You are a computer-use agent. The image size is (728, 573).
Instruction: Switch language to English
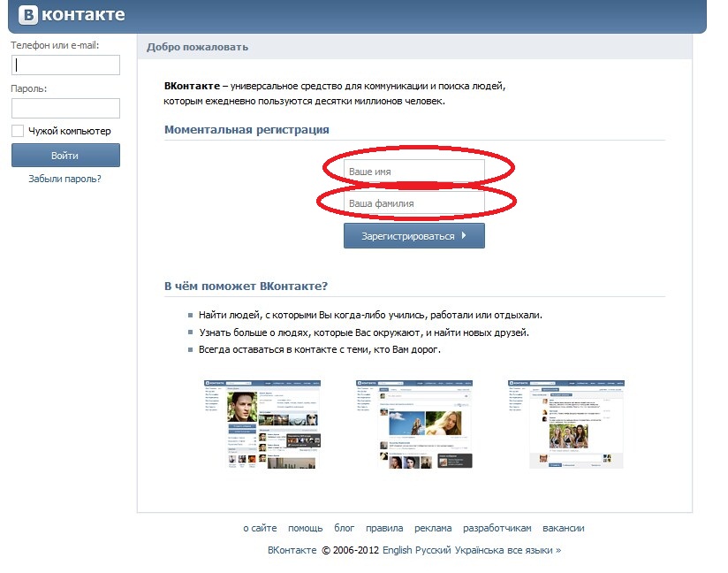398,550
